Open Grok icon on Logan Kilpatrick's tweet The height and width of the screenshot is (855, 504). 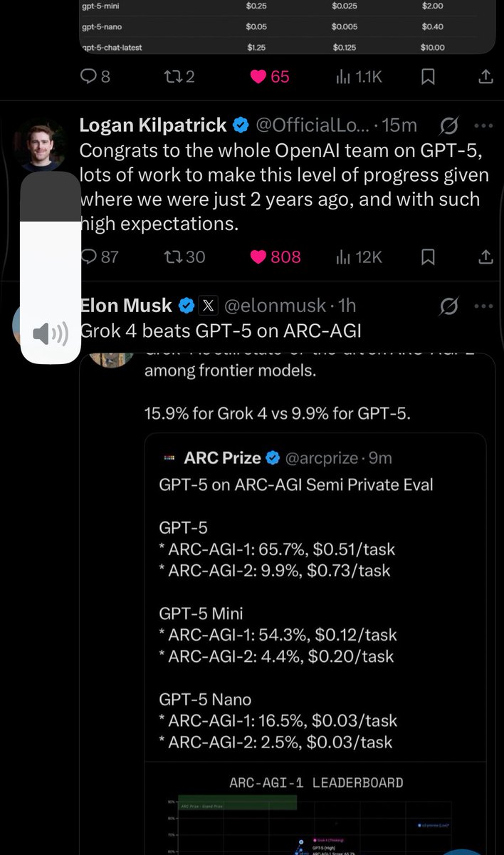448,127
